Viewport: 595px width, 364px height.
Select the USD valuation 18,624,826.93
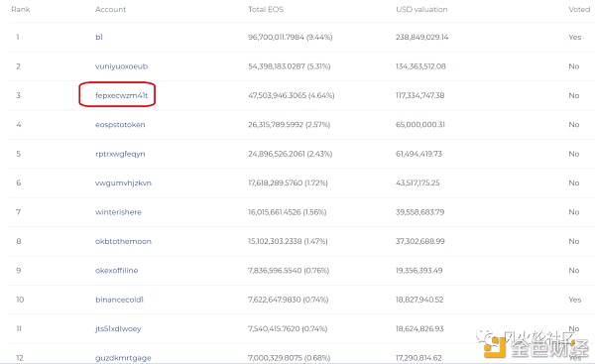[x=419, y=328]
